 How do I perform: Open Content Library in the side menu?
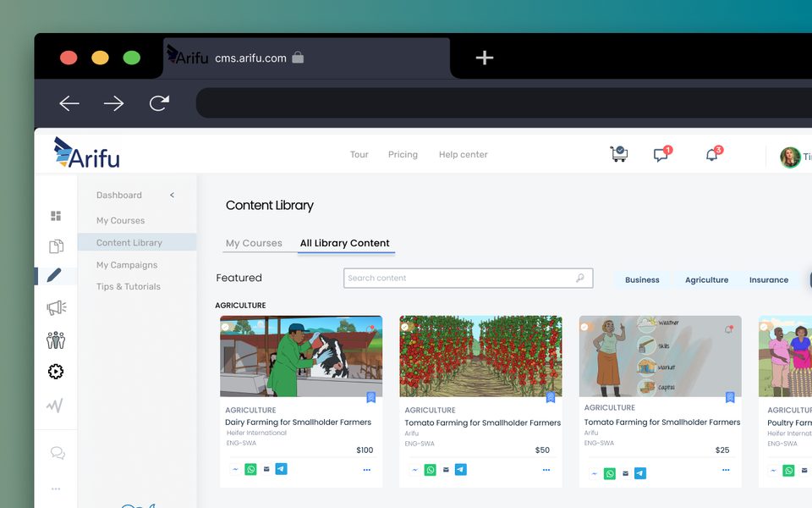pyautogui.click(x=137, y=242)
